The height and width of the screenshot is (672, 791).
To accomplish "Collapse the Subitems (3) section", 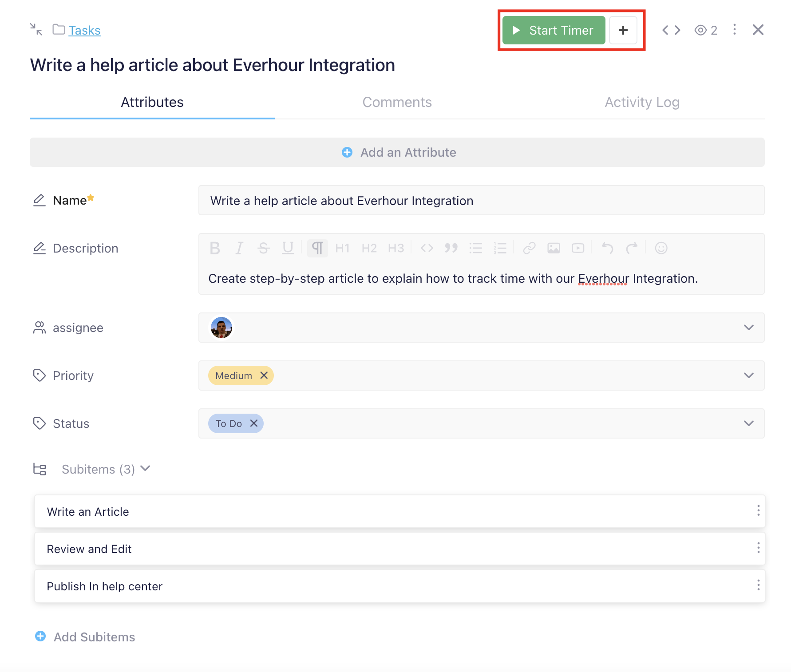I will coord(145,469).
